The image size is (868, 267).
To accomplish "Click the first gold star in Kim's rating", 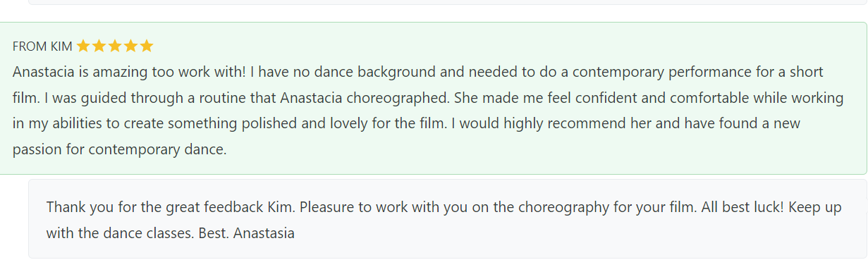I will [x=83, y=46].
